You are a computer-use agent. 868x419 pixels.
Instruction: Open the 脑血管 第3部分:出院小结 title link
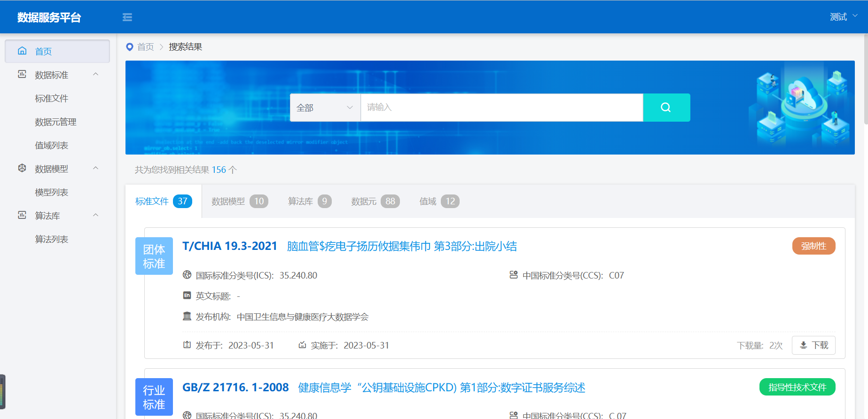tap(402, 246)
